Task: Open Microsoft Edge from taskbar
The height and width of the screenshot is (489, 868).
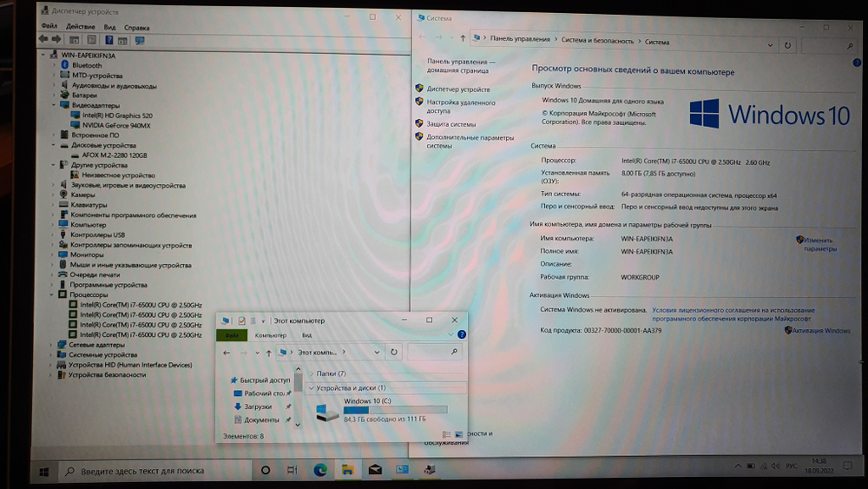Action: pos(320,470)
